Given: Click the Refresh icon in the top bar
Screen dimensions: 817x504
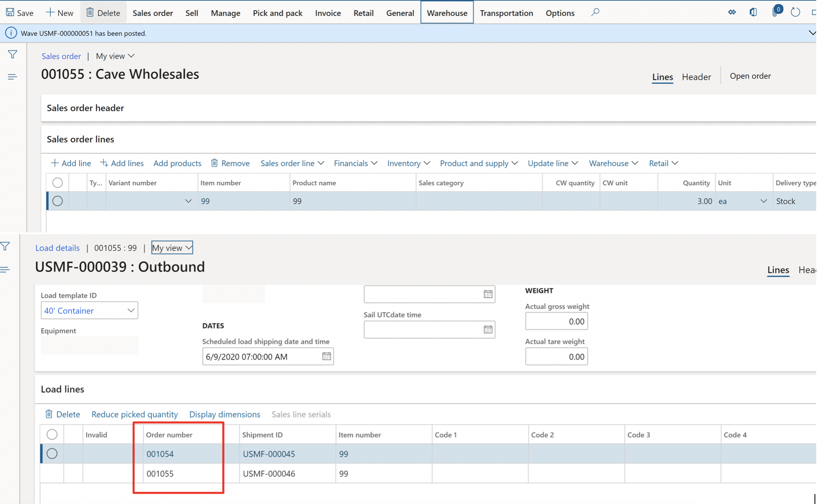Looking at the screenshot, I should (x=795, y=12).
